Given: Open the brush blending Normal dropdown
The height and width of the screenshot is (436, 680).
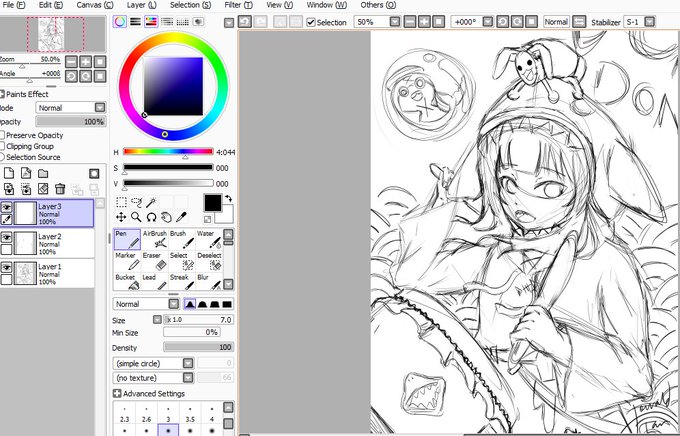Looking at the screenshot, I should click(x=174, y=304).
